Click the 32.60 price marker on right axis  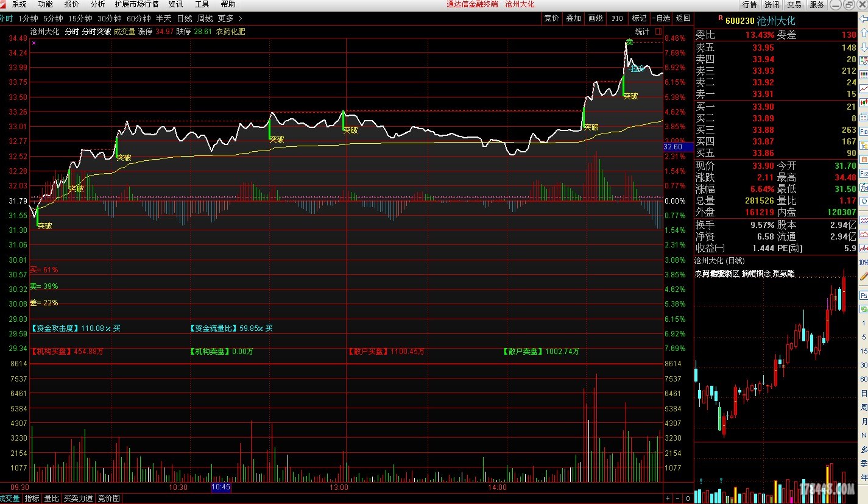click(678, 147)
